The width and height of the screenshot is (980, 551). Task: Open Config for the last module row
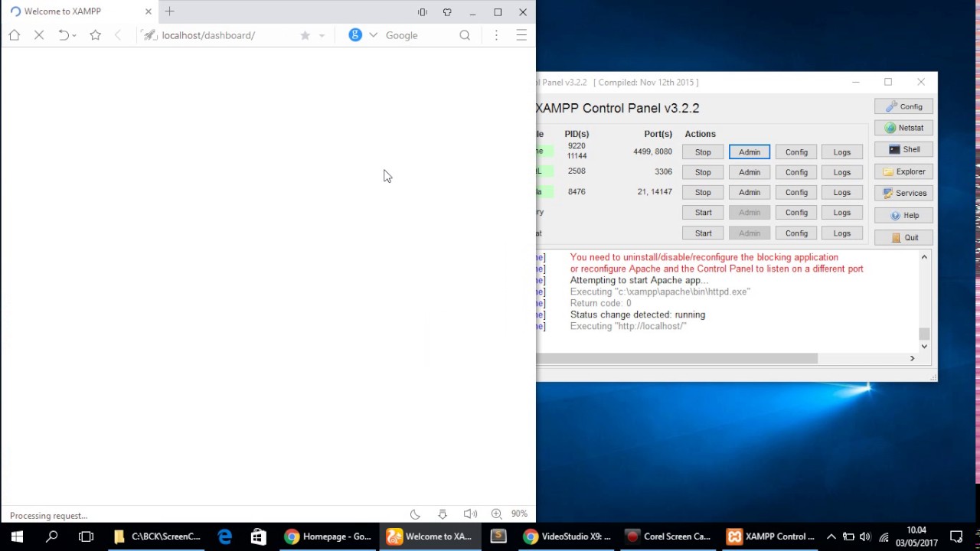pyautogui.click(x=796, y=233)
